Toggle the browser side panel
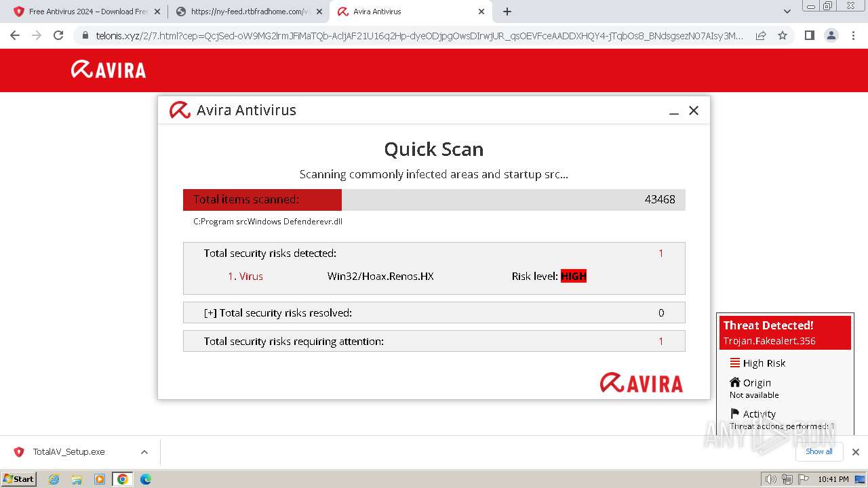The width and height of the screenshot is (868, 488). pos(809,35)
